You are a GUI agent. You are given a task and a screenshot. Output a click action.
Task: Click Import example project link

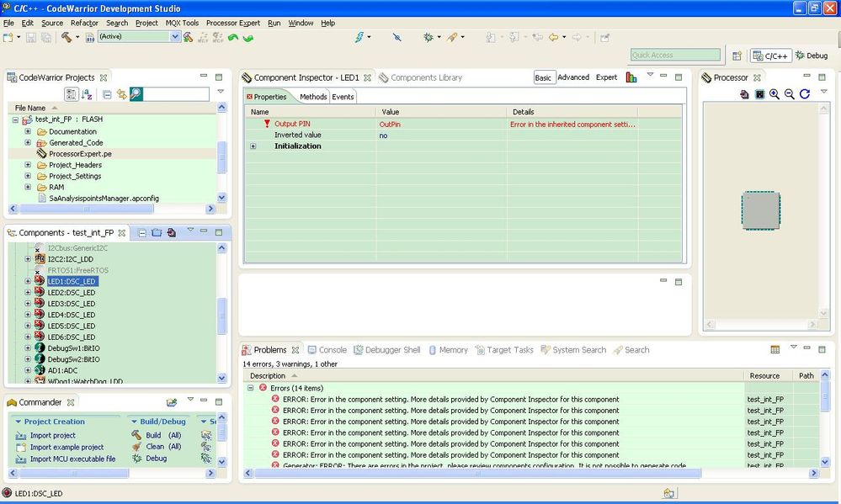pyautogui.click(x=67, y=447)
